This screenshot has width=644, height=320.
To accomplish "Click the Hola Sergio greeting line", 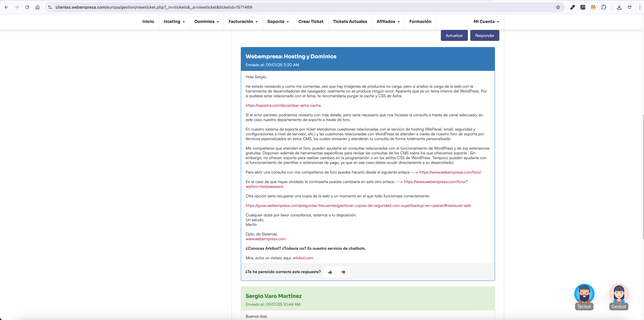I will point(256,77).
